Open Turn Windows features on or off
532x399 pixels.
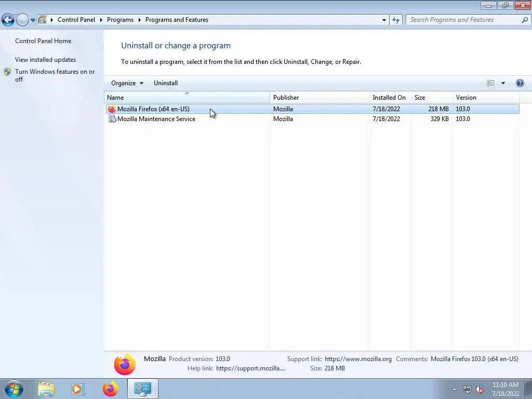pyautogui.click(x=55, y=75)
